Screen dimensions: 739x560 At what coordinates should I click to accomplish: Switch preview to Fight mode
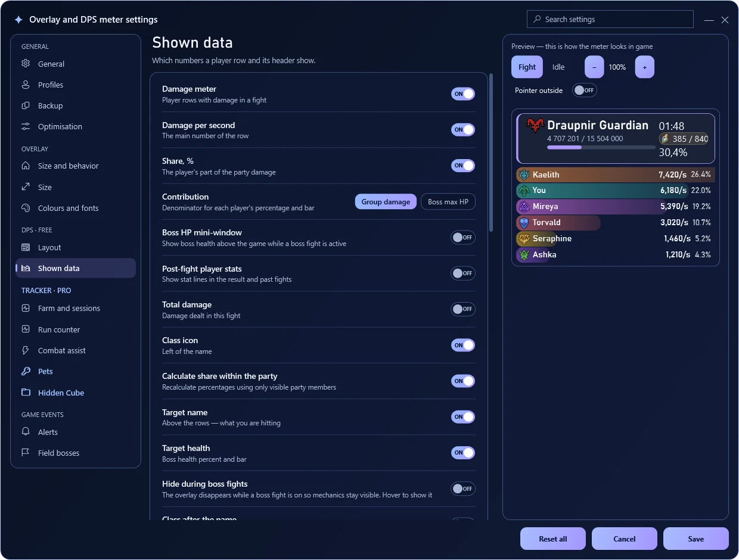[527, 67]
